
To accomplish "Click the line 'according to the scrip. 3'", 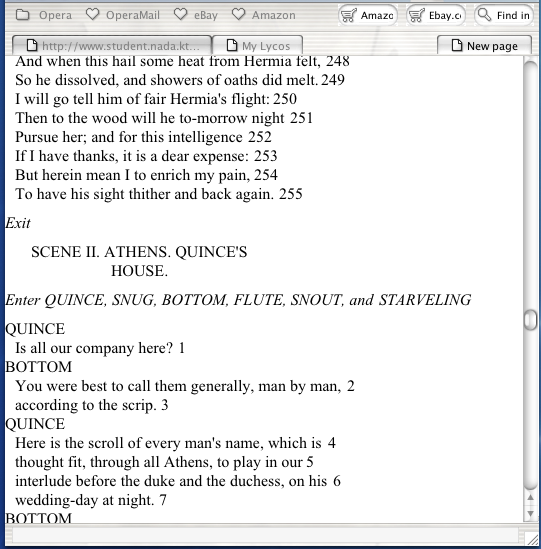I will click(92, 405).
